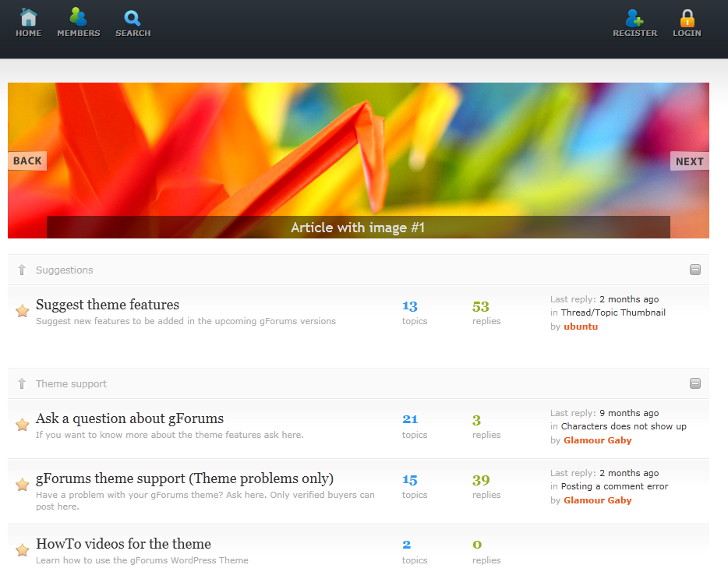Click 'Suggest new features to be added' description
This screenshot has width=728, height=586.
[186, 321]
